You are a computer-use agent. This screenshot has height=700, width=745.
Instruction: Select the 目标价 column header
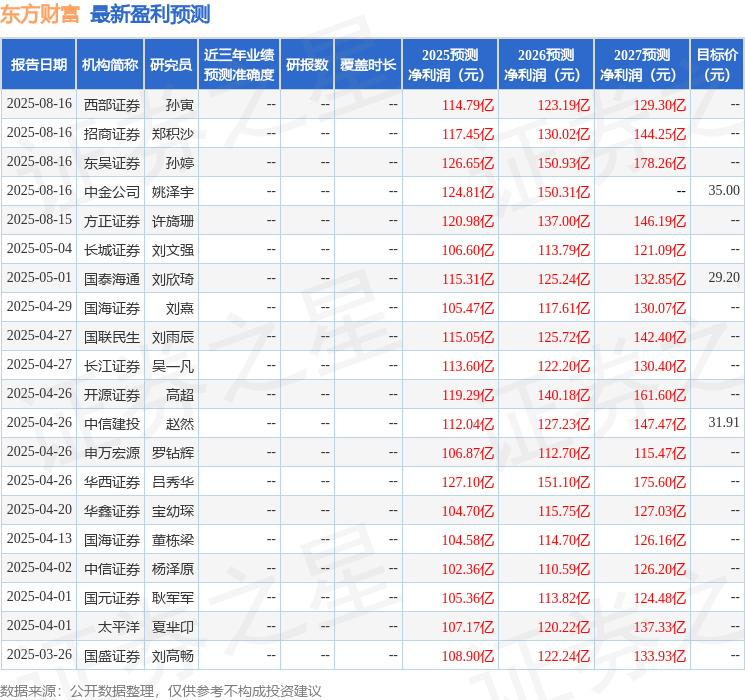(x=717, y=65)
